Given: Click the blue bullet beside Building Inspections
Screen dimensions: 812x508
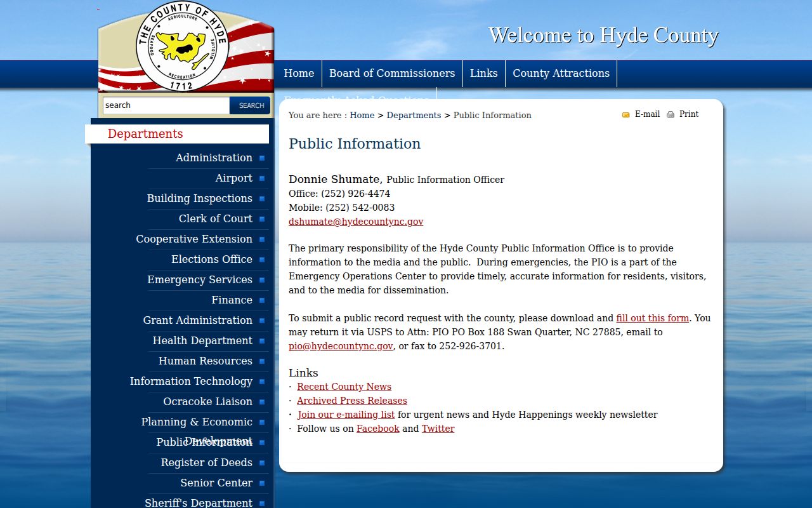Looking at the screenshot, I should (262, 199).
